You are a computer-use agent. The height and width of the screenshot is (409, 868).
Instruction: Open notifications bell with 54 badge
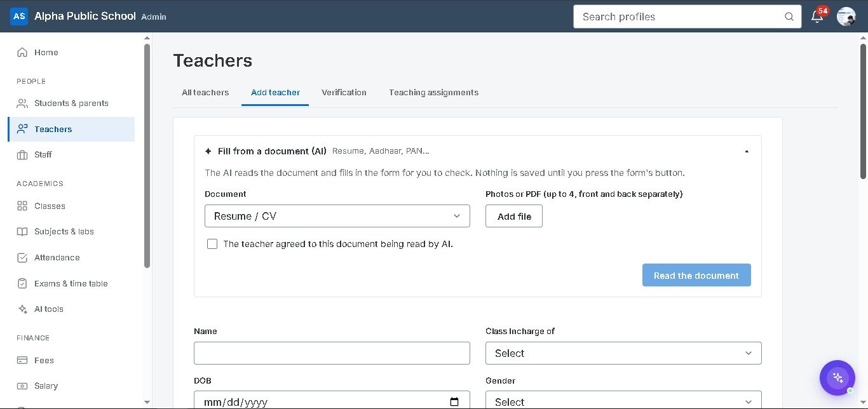(817, 17)
